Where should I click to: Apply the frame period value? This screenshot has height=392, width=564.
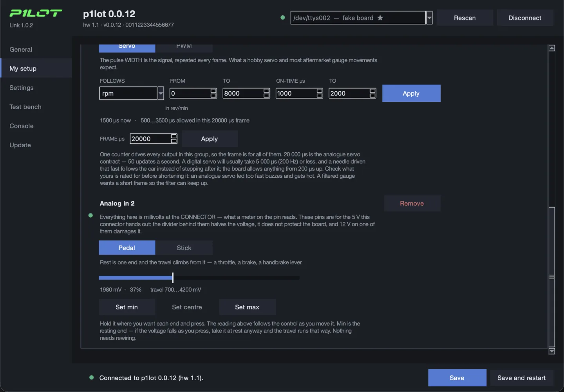tap(210, 139)
